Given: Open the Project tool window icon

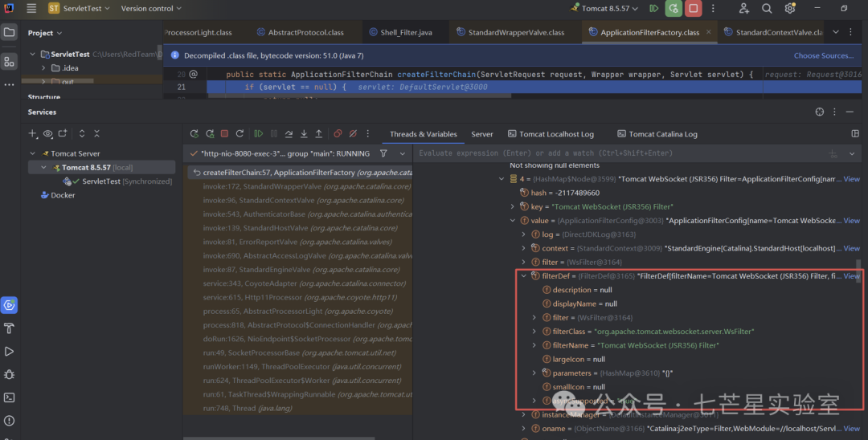Looking at the screenshot, I should [x=9, y=32].
